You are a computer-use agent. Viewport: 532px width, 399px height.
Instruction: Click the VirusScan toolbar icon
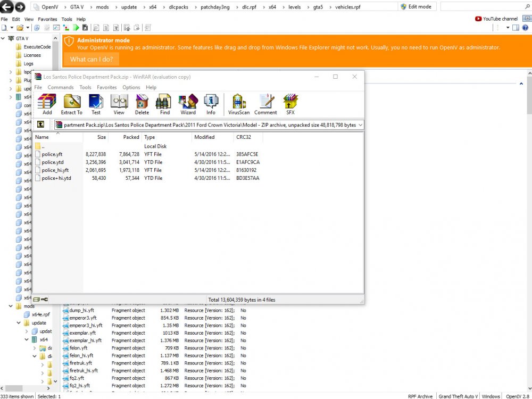pyautogui.click(x=239, y=104)
